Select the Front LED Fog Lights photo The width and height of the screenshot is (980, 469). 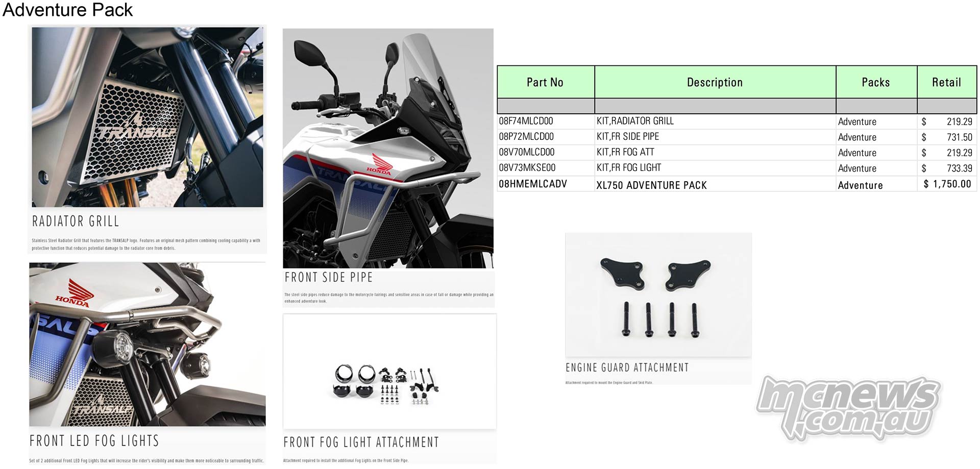(x=148, y=344)
